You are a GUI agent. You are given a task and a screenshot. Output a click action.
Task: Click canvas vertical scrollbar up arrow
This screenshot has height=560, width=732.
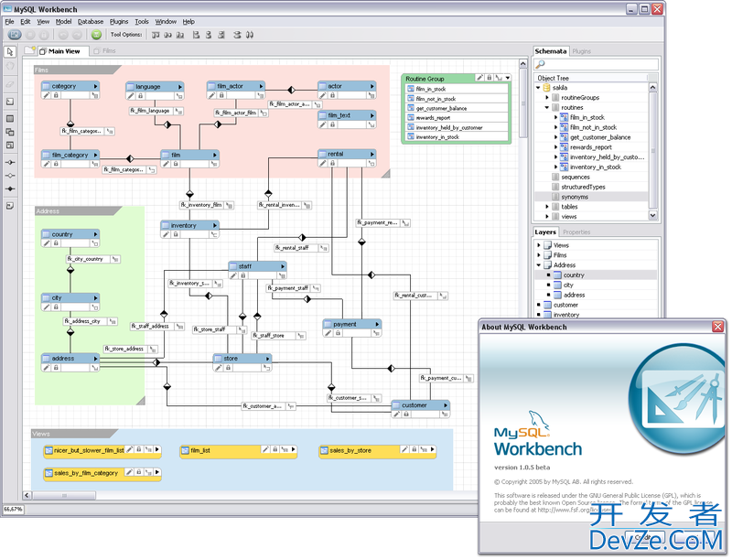[523, 64]
